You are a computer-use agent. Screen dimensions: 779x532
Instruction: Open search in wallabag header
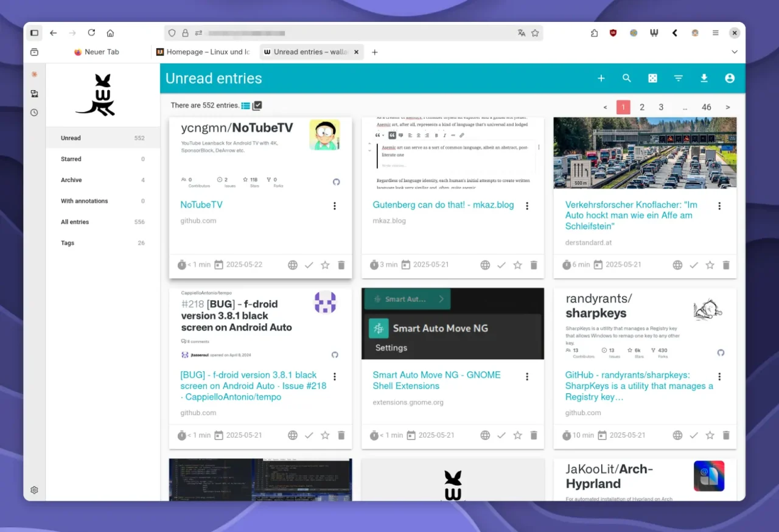pos(626,79)
